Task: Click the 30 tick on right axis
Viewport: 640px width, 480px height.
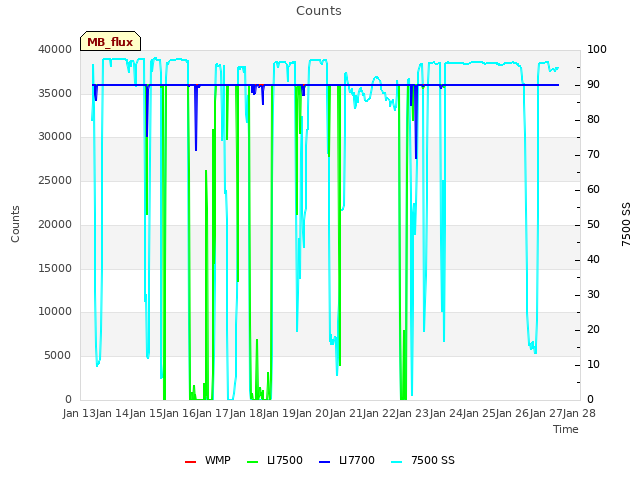Action: click(593, 295)
